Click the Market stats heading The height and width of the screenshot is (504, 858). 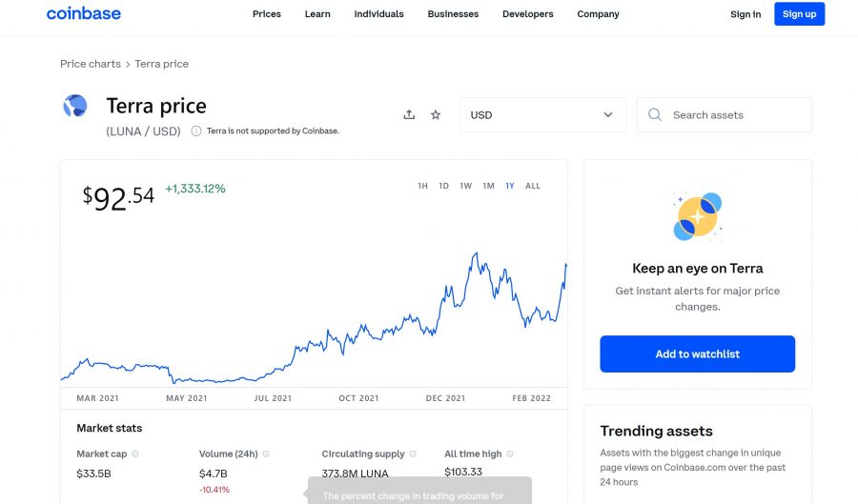pos(109,428)
